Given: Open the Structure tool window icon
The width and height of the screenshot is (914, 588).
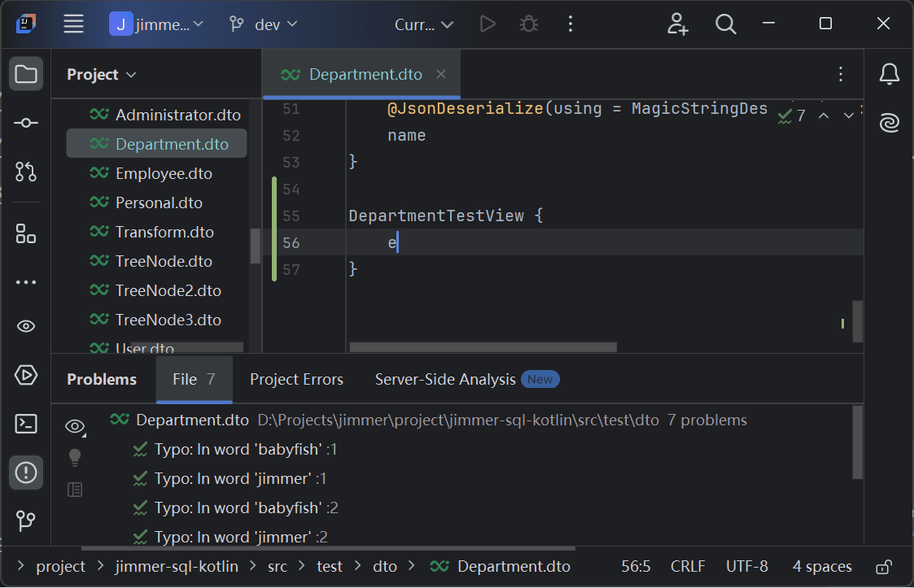Looking at the screenshot, I should (26, 234).
